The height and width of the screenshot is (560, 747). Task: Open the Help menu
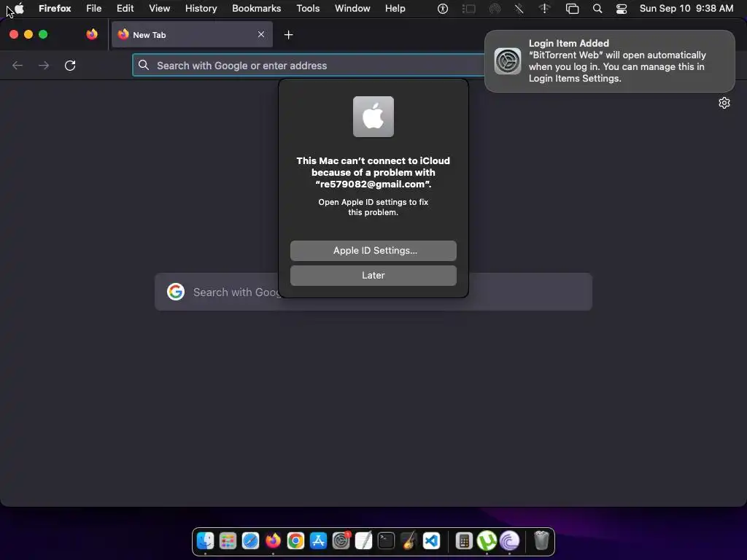(395, 8)
